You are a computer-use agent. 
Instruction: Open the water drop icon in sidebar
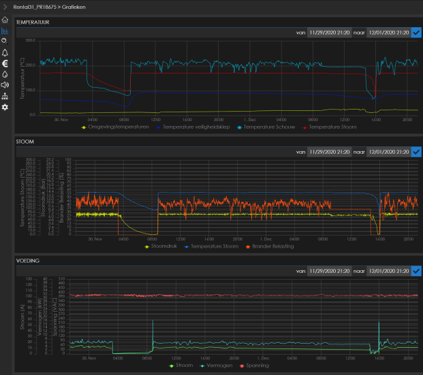tap(5, 75)
